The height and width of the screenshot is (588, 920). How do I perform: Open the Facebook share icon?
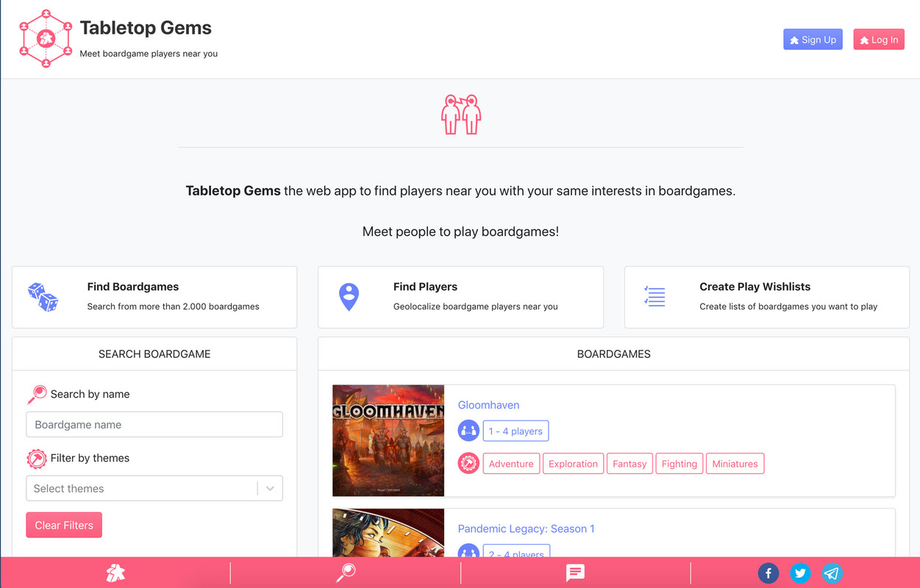click(x=769, y=573)
